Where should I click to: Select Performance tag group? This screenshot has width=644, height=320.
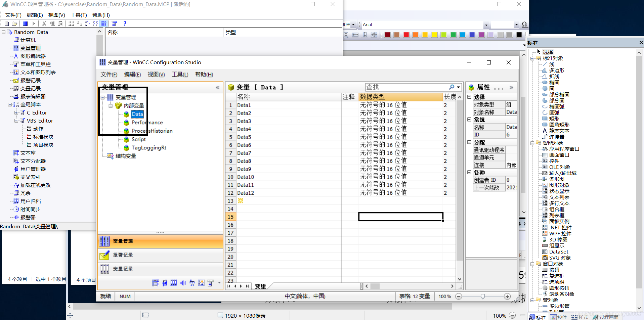pyautogui.click(x=147, y=123)
